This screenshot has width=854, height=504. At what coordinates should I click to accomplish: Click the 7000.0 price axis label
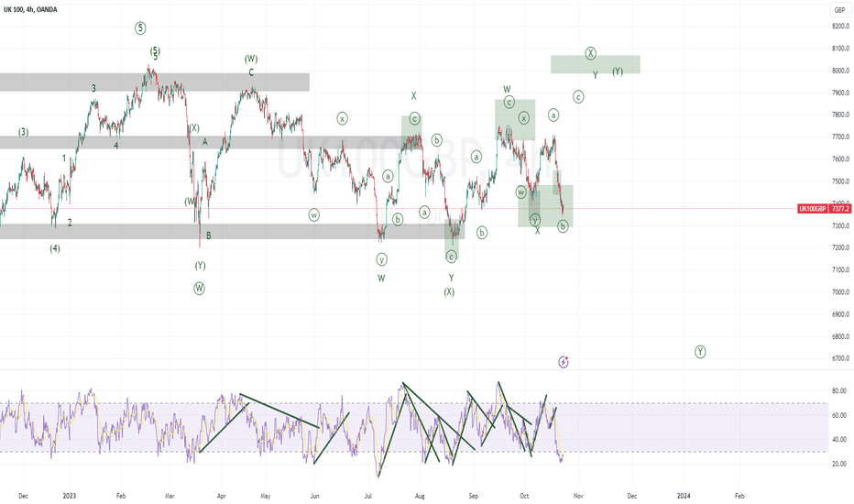pos(840,292)
